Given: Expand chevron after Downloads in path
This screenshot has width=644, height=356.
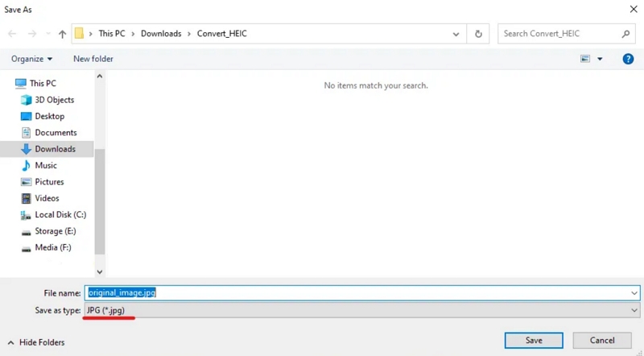Looking at the screenshot, I should coord(189,34).
